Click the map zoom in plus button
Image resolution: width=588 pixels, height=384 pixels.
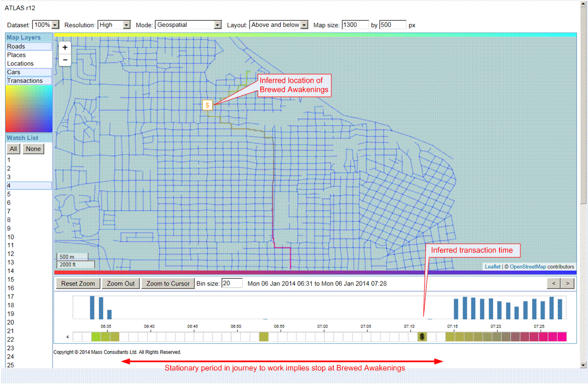[x=65, y=48]
